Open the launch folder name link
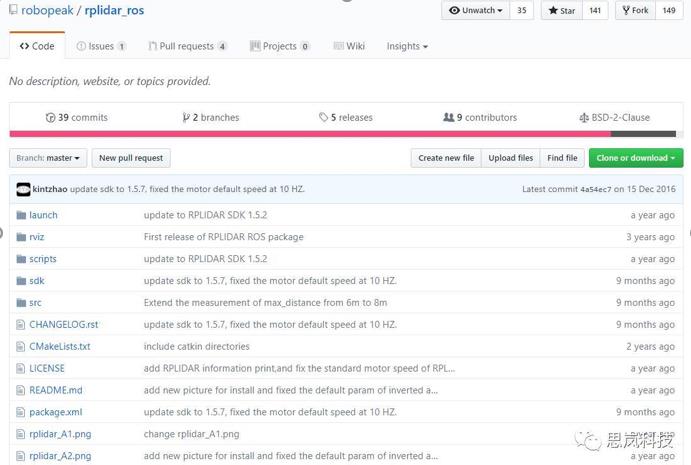This screenshot has width=691, height=465. 43,215
